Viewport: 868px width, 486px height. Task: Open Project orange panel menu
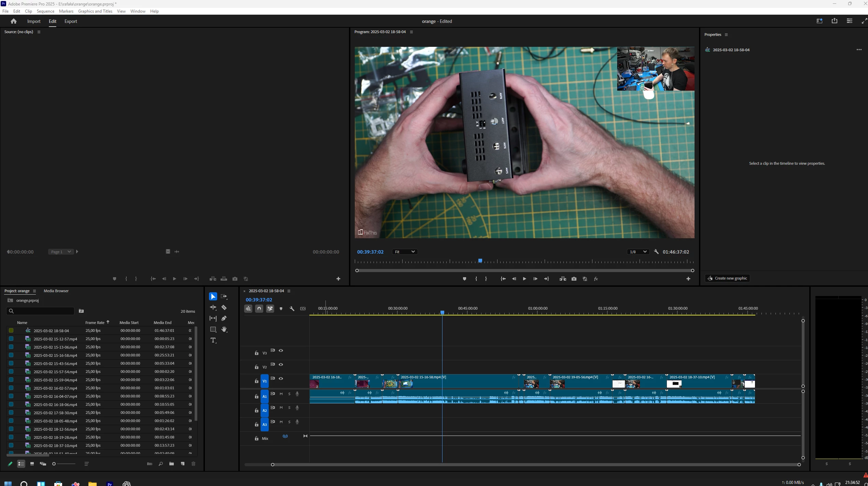point(34,291)
